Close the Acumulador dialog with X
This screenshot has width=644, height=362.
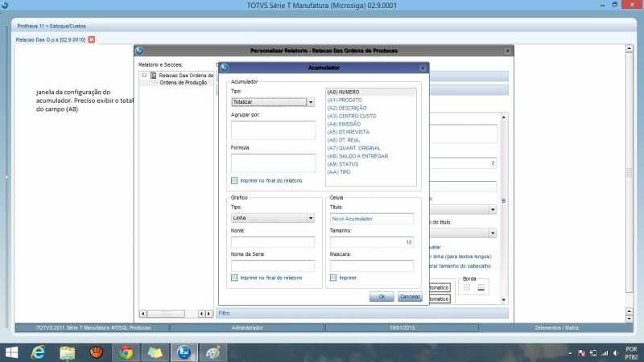coord(423,68)
